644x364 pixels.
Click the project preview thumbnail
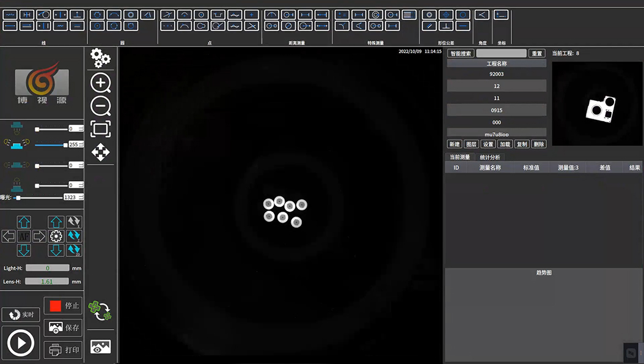coord(597,103)
